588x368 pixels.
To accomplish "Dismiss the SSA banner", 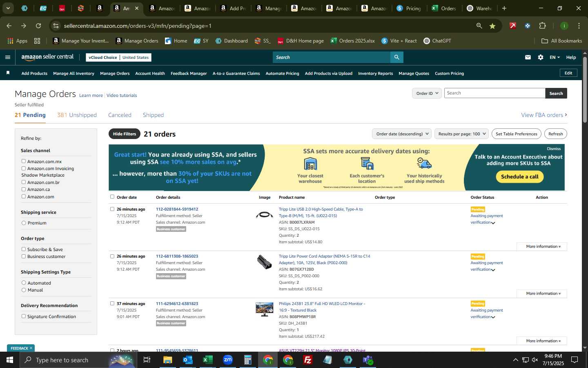I will tap(554, 149).
